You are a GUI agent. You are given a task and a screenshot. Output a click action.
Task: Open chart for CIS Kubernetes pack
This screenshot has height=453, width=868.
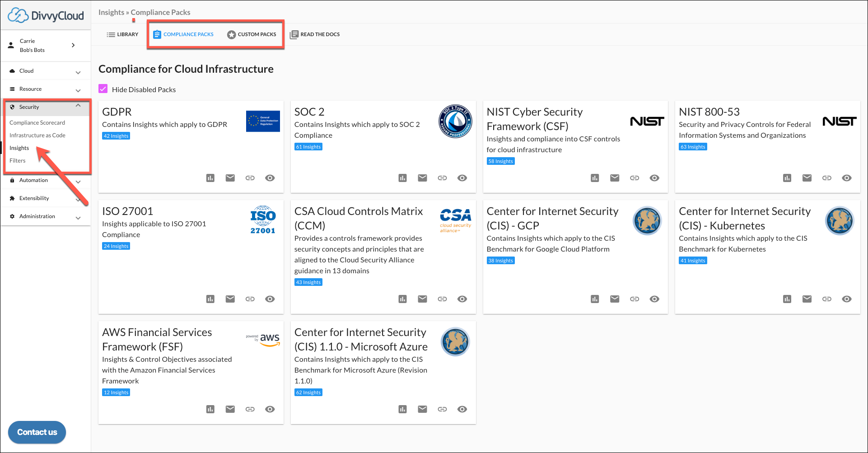[787, 299]
